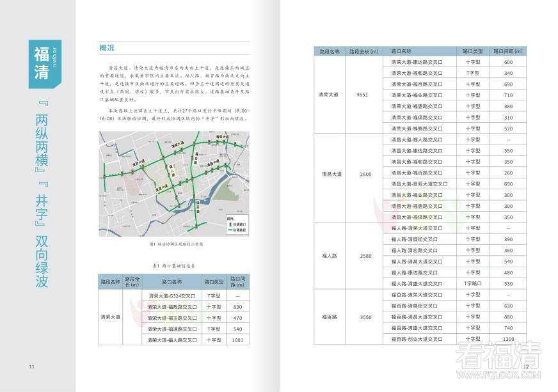Click the '概况' section heading

click(107, 48)
